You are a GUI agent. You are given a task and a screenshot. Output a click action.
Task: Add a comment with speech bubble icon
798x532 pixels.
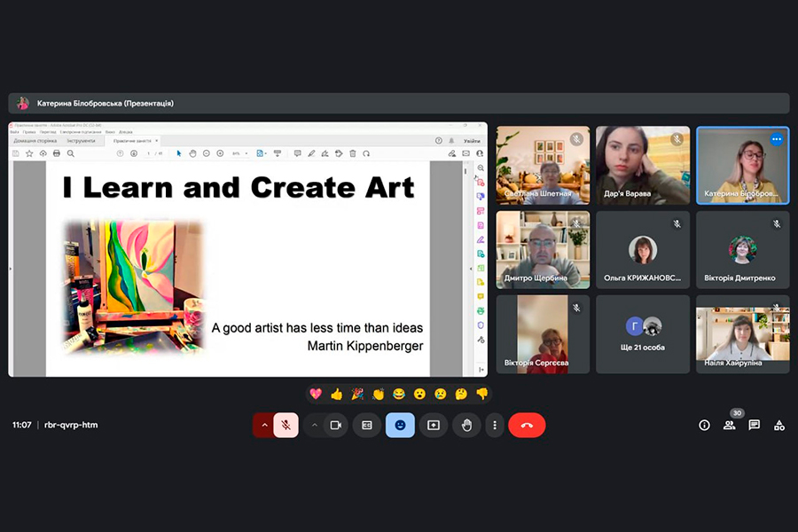(x=297, y=153)
